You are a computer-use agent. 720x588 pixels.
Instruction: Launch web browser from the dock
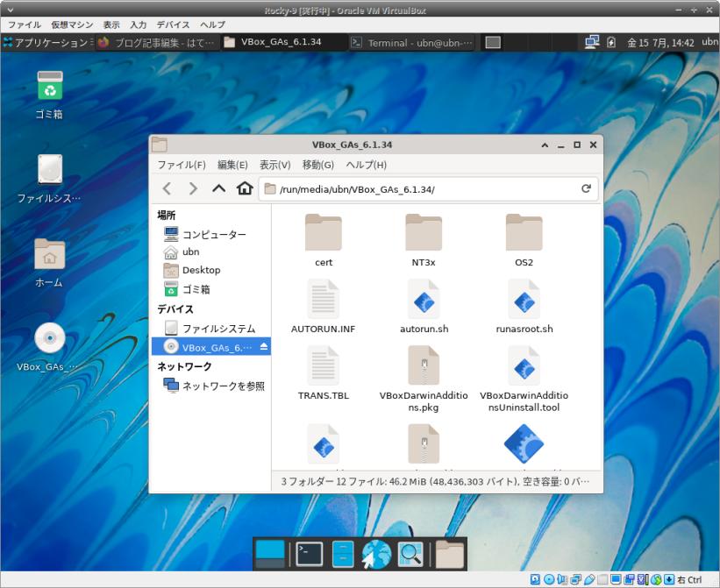pyautogui.click(x=376, y=554)
